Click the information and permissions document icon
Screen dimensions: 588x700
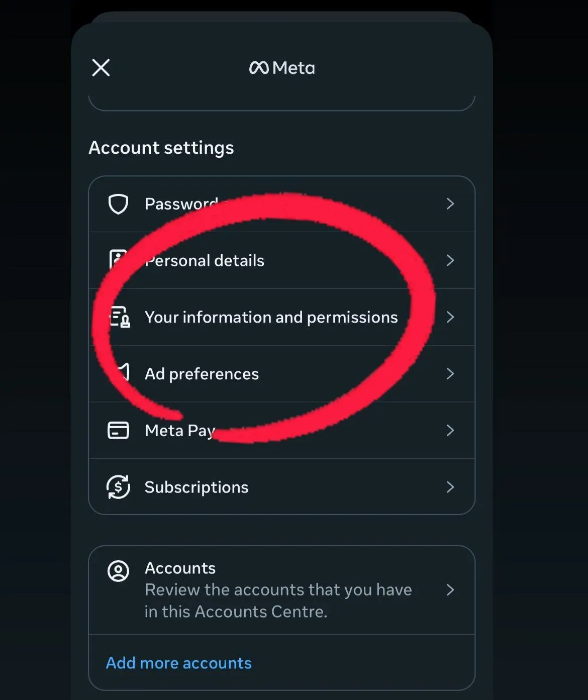[120, 317]
